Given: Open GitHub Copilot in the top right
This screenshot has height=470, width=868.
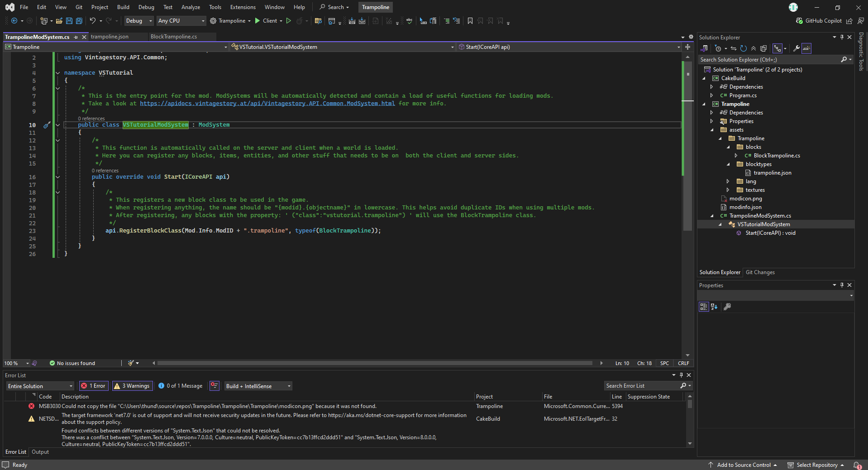Looking at the screenshot, I should [x=819, y=21].
